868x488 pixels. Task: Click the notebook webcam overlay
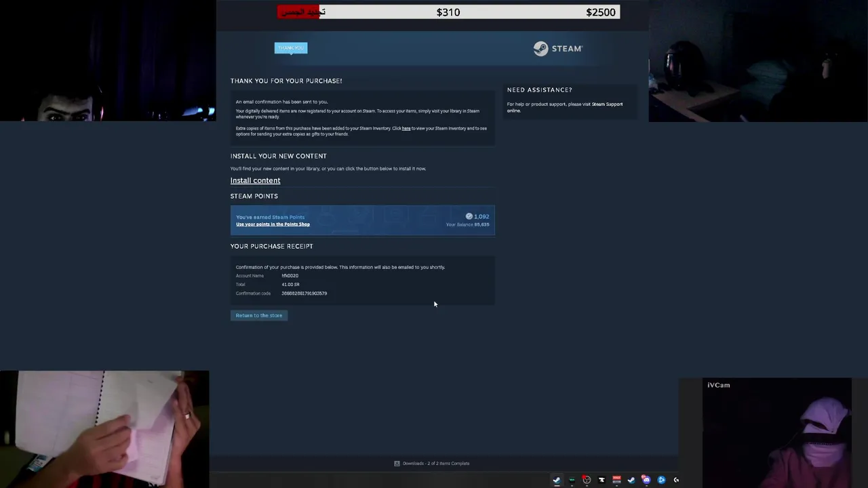pyautogui.click(x=104, y=428)
